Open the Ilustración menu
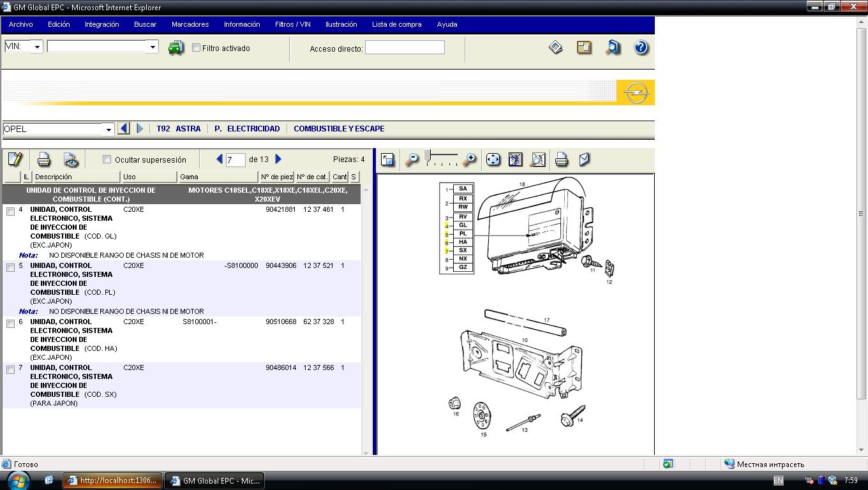Image resolution: width=868 pixels, height=490 pixels. click(x=341, y=24)
